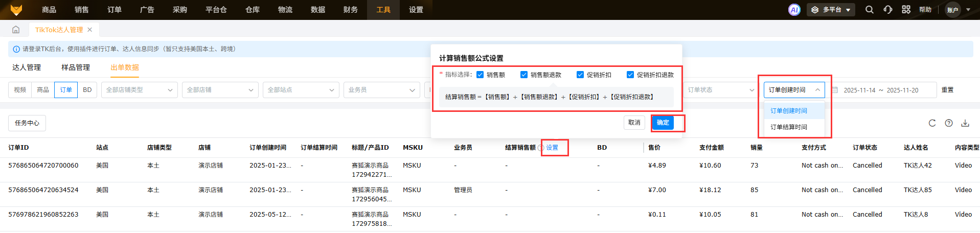Viewport: 980px width, 233px height.
Task: Click 帮助 in top bar
Action: tap(925, 10)
